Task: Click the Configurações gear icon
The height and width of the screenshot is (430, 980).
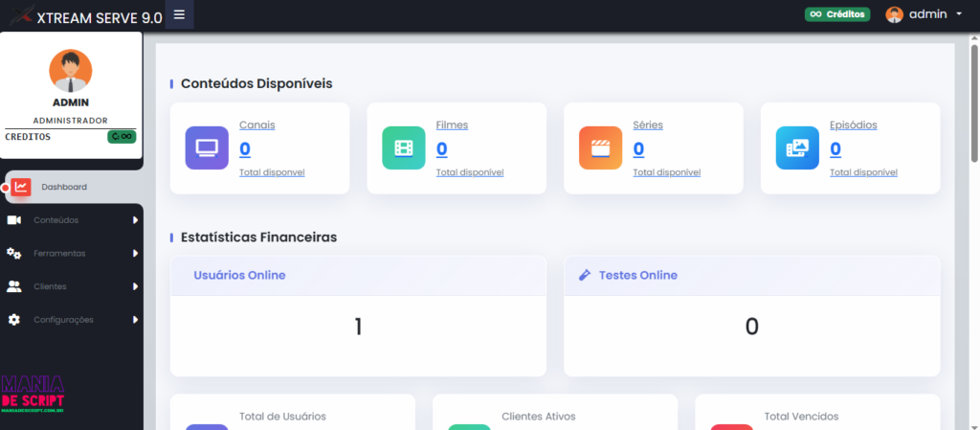Action: (14, 320)
